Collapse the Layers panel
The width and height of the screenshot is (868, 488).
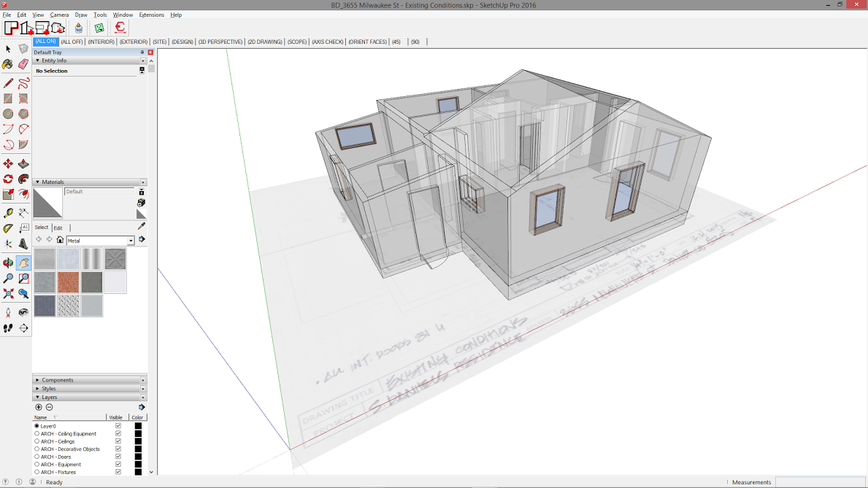click(38, 398)
